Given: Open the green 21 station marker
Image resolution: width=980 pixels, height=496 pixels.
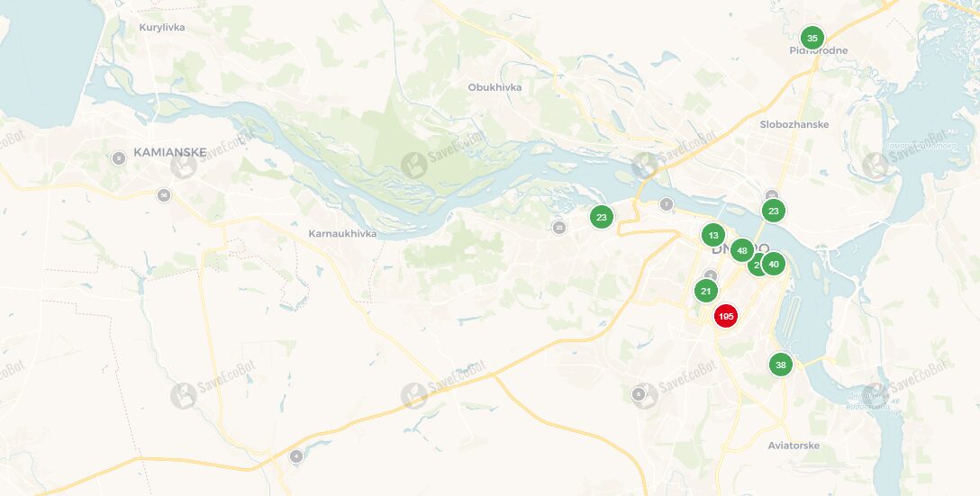Looking at the screenshot, I should 705,291.
